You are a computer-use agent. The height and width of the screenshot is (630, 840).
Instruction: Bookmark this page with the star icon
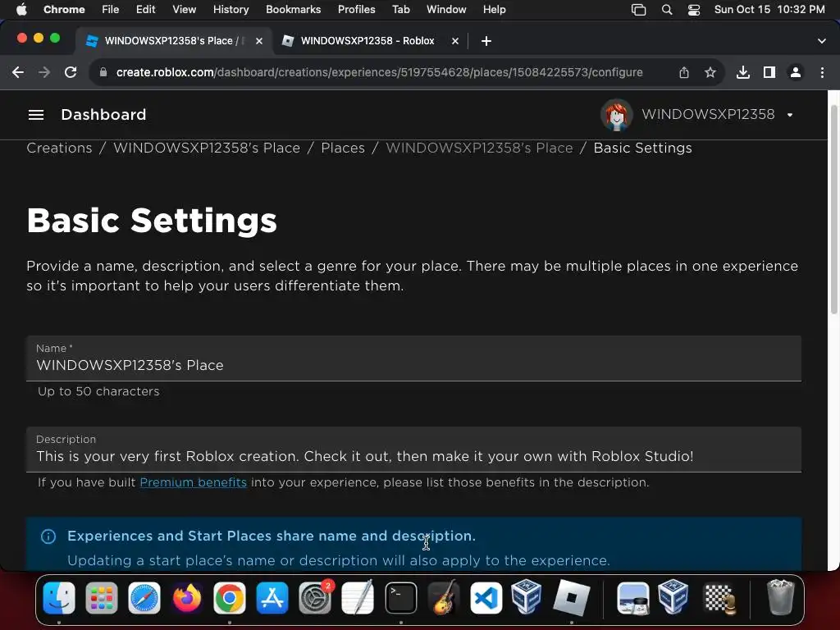pyautogui.click(x=710, y=72)
